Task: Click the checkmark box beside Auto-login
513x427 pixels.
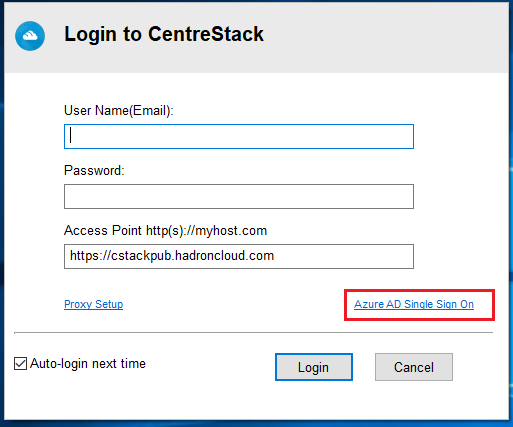Action: pos(20,363)
